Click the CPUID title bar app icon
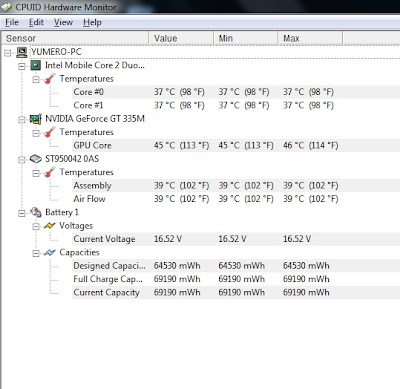 click(x=6, y=7)
